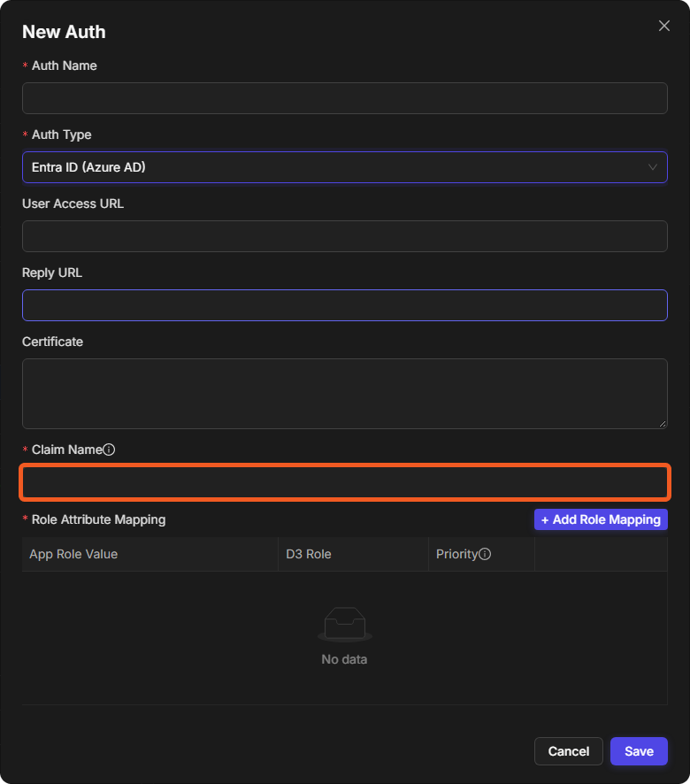Viewport: 690px width, 784px height.
Task: Click the Priority column header
Action: (482, 554)
